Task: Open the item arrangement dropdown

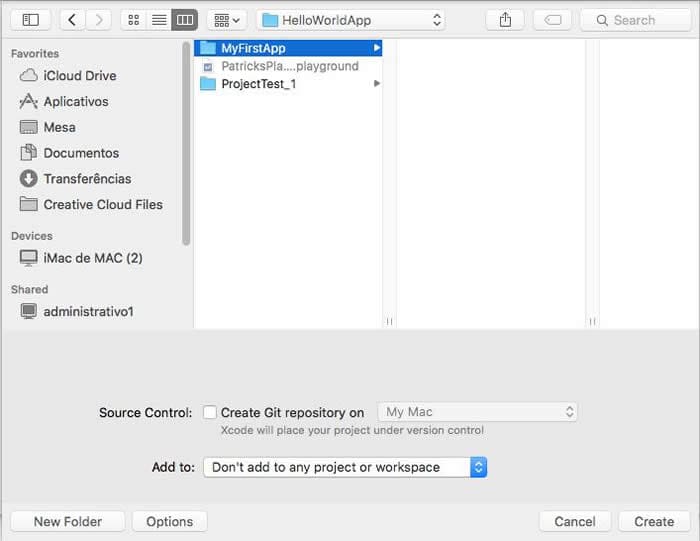Action: 227,20
